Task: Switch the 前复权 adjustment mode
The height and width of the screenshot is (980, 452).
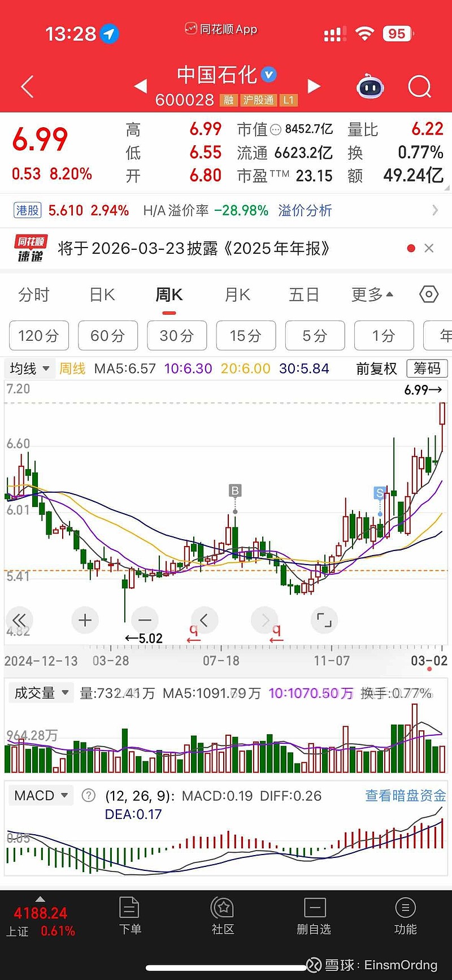Action: [376, 368]
